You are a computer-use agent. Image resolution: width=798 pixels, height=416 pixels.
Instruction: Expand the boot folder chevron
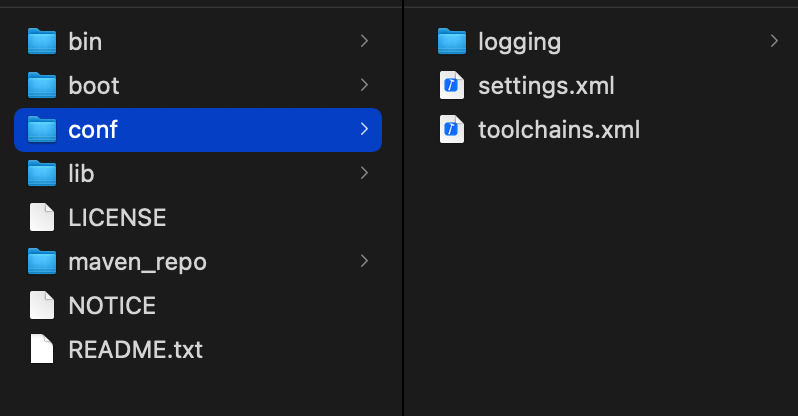point(364,85)
